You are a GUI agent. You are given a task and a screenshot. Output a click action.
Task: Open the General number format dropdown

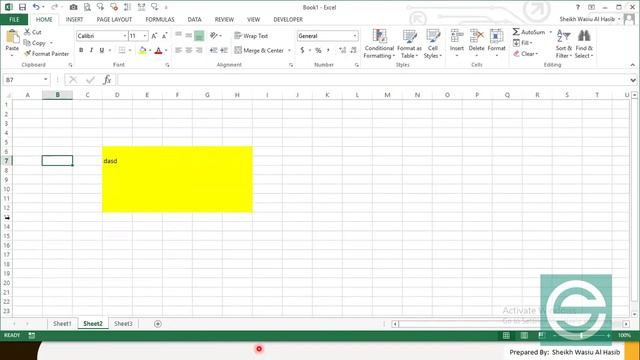coord(355,36)
